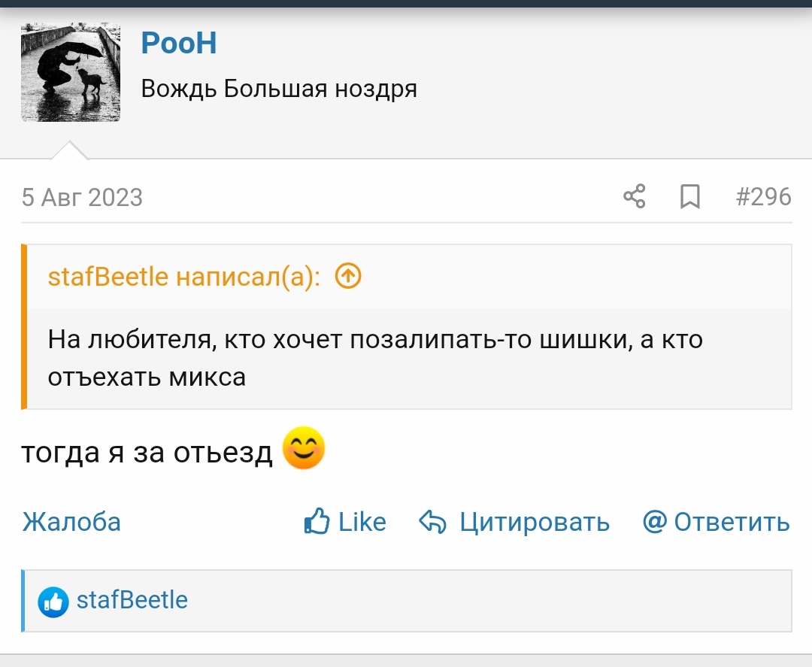Viewport: 812px width, 667px height.
Task: Reply using the Ответить button
Action: click(x=732, y=521)
